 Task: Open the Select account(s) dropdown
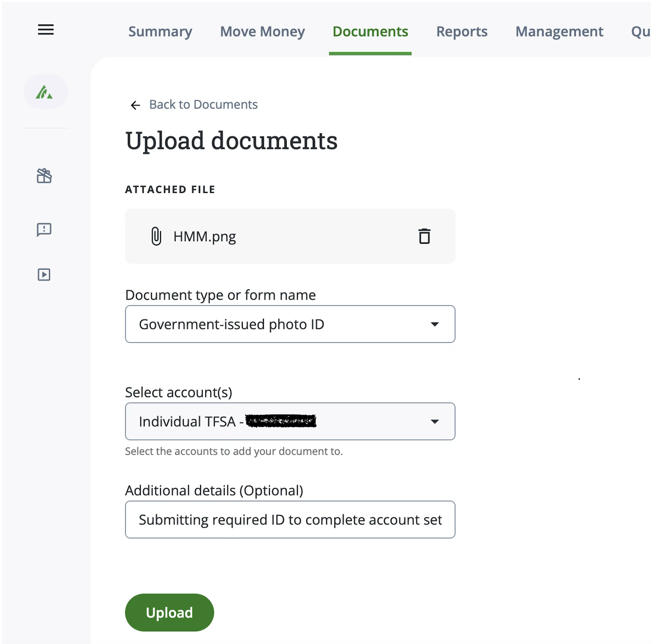coord(290,421)
